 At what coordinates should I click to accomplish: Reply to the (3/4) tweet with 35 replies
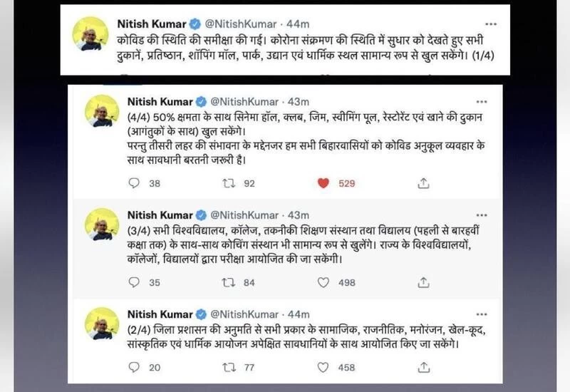(x=134, y=283)
